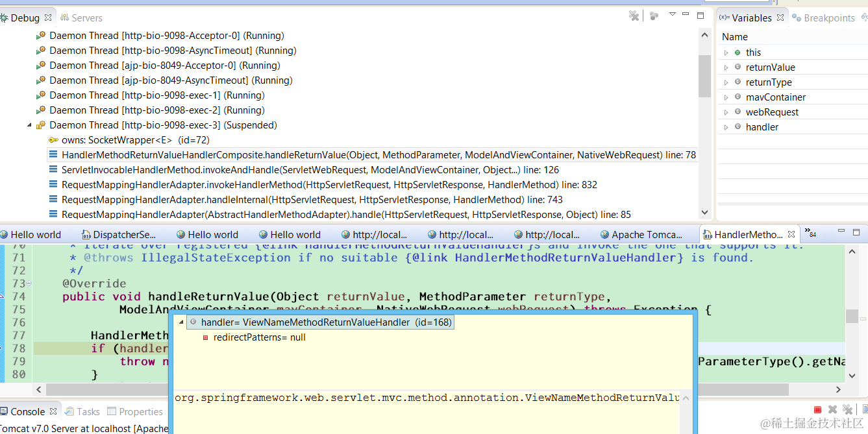Expand the webRequest variable
This screenshot has width=868, height=434.
click(726, 112)
